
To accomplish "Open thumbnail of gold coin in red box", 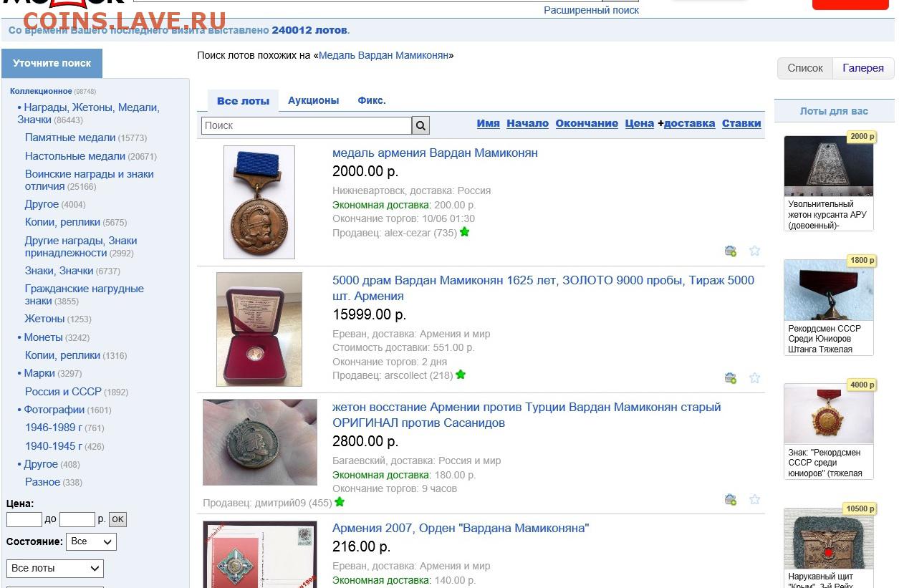I will click(x=259, y=329).
